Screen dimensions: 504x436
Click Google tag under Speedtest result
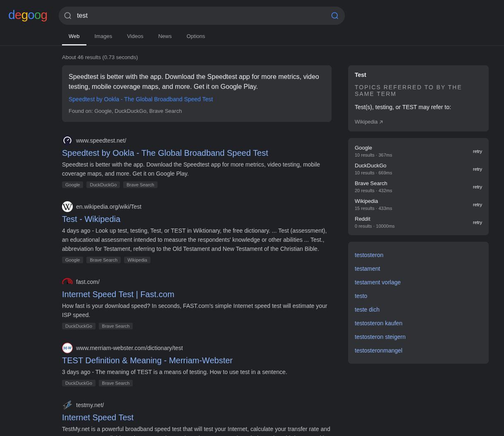(x=73, y=185)
